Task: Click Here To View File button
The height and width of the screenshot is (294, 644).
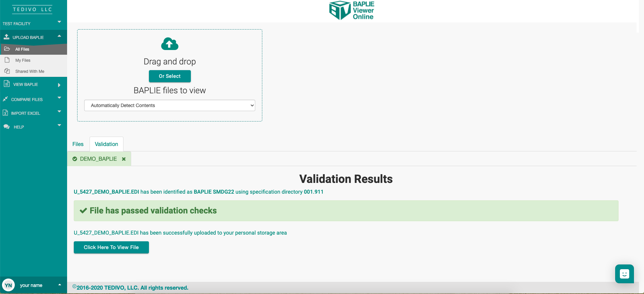Action: pos(111,247)
